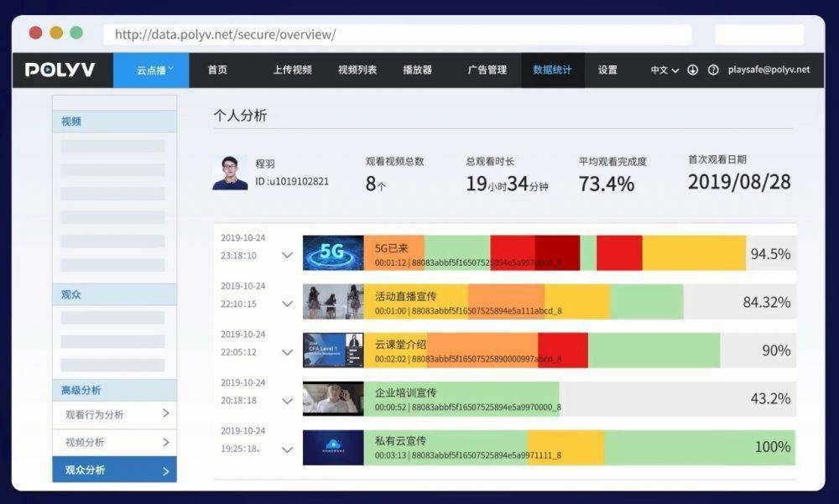The width and height of the screenshot is (839, 504).
Task: Expand the 20:18:18 record row chevron
Action: pyautogui.click(x=287, y=401)
